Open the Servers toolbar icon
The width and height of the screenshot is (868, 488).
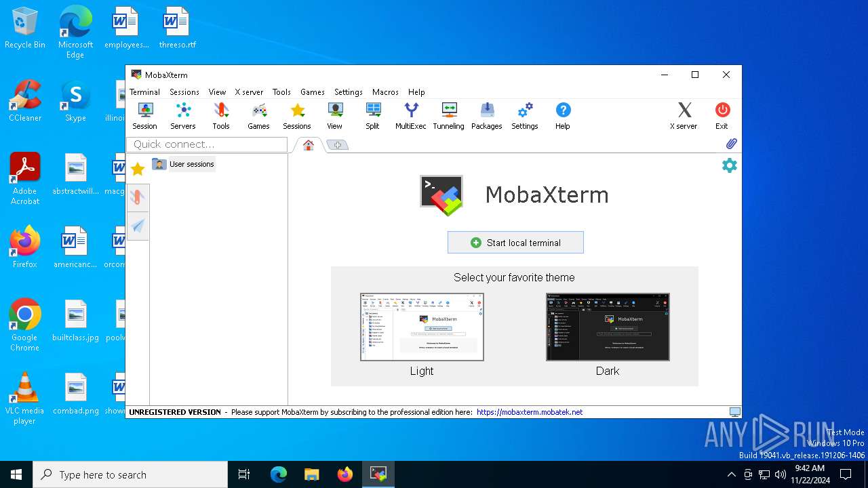click(182, 116)
